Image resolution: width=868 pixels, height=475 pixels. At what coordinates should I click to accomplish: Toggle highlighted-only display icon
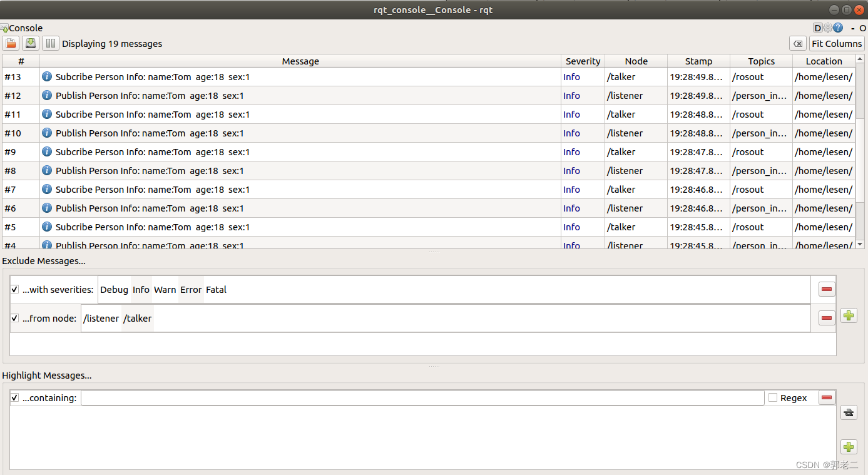pos(849,412)
